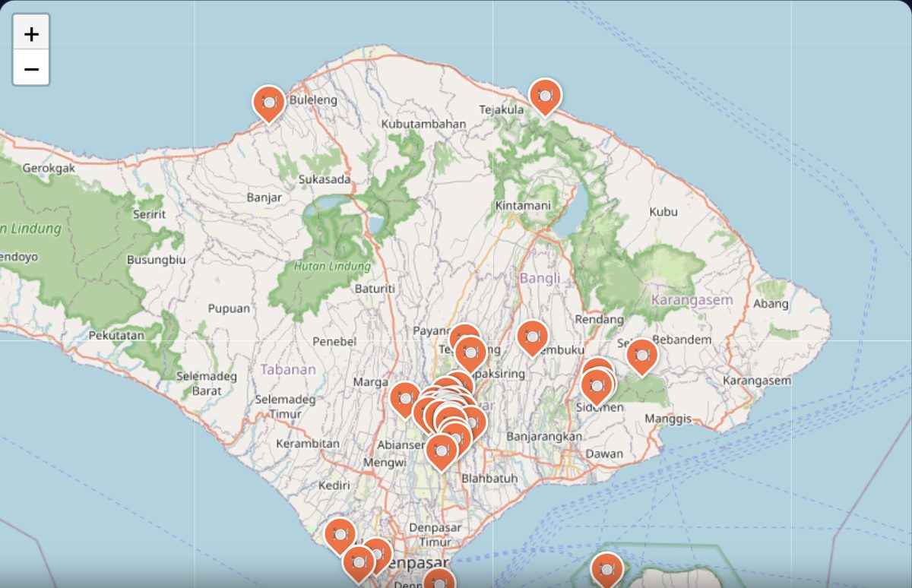Image resolution: width=912 pixels, height=588 pixels.
Task: Select the restaurant marker near Tembuku
Action: click(x=532, y=338)
